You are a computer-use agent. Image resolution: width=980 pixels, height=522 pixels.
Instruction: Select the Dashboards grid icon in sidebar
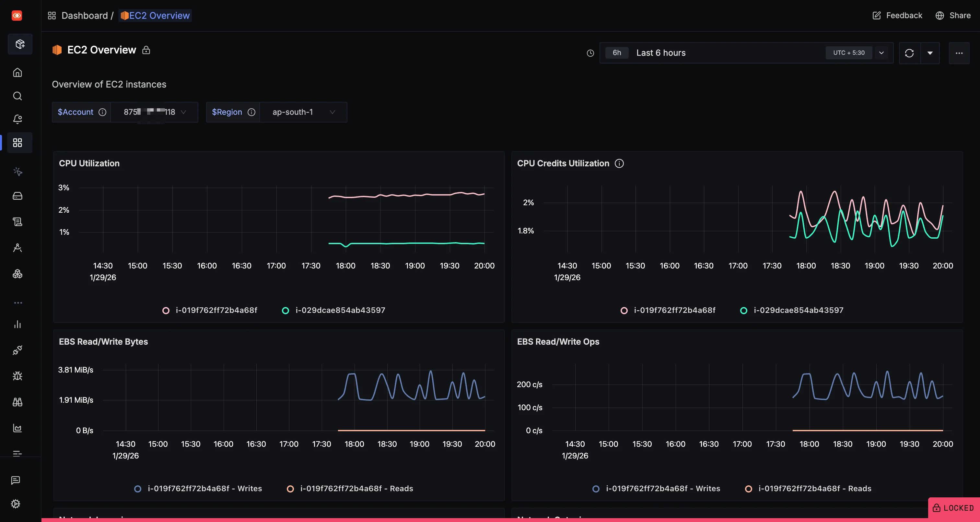17,143
